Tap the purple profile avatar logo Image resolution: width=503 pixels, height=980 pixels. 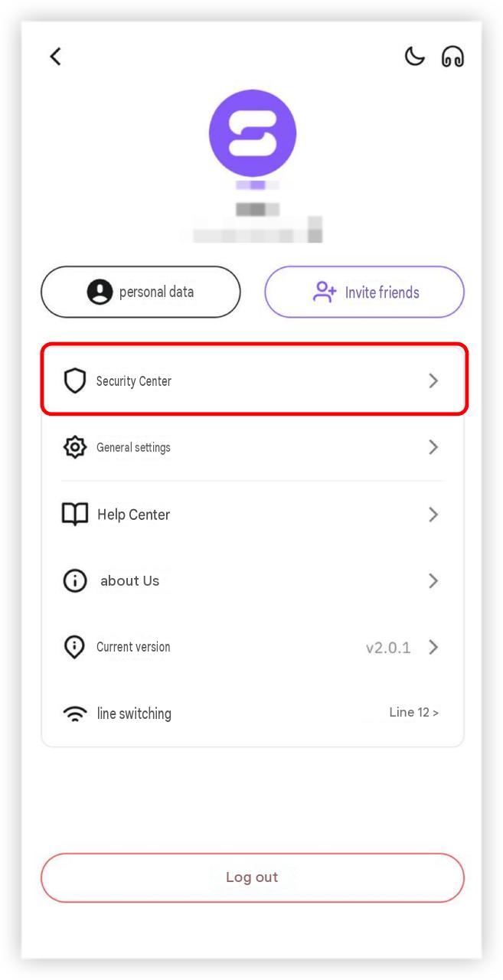tap(253, 133)
